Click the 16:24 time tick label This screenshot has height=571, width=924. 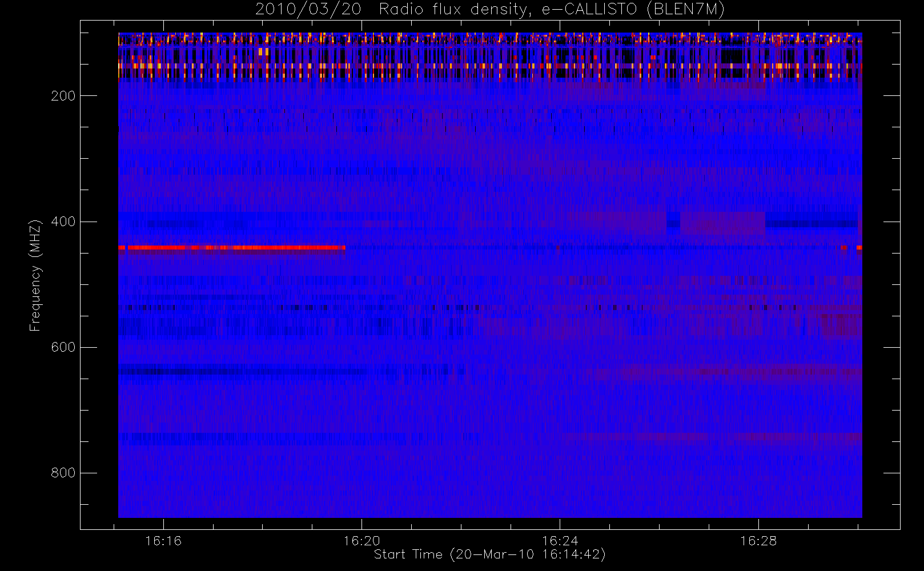click(x=560, y=541)
